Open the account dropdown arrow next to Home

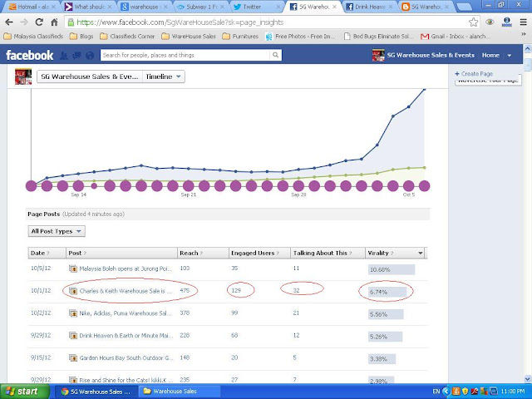510,56
